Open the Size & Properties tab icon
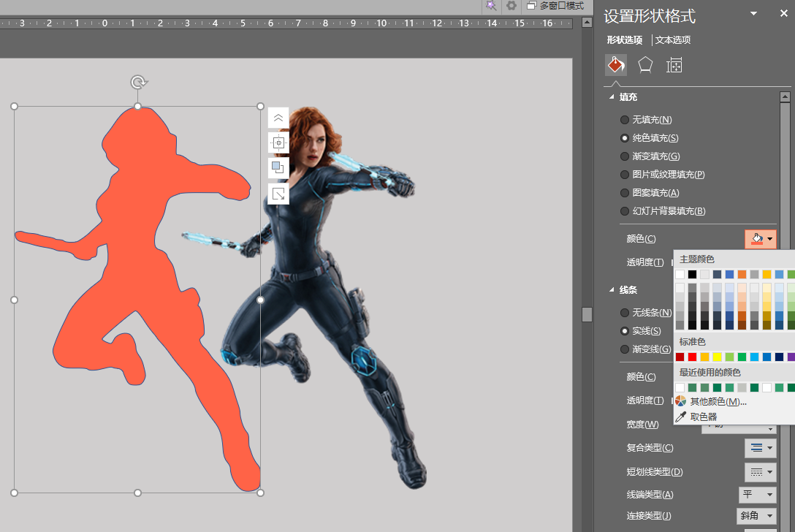 point(674,66)
